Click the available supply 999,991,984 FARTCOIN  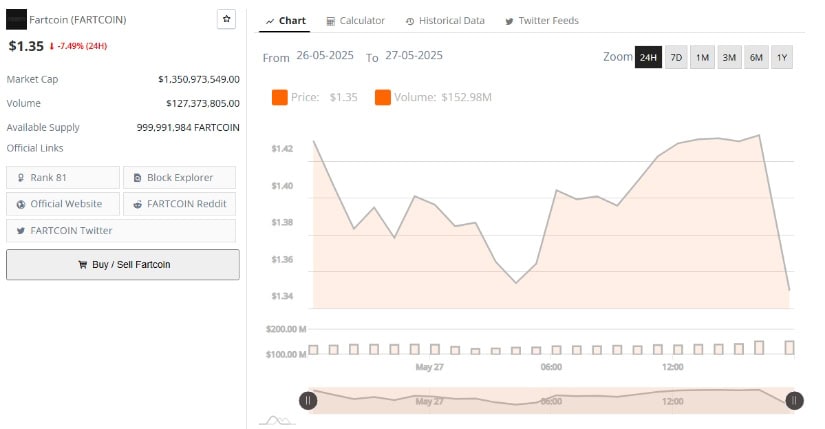188,127
